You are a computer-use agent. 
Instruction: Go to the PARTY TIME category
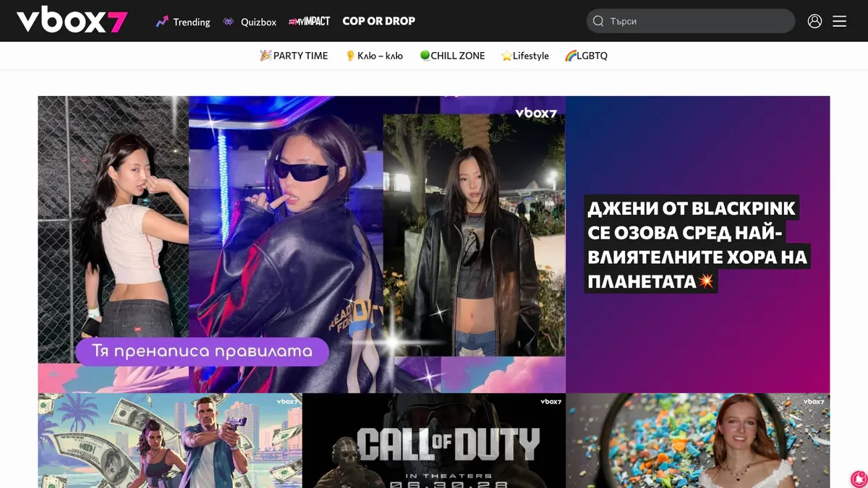pyautogui.click(x=294, y=56)
